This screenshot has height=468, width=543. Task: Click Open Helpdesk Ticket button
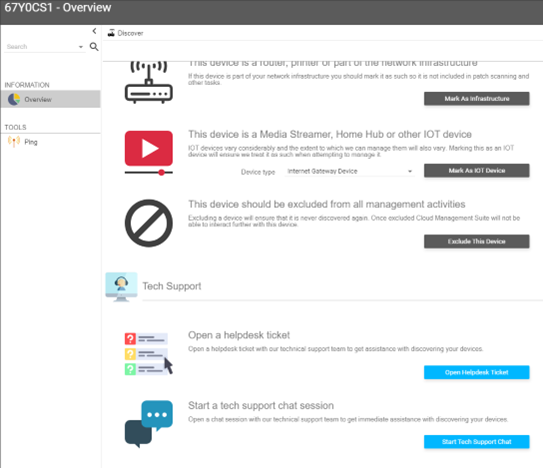click(477, 372)
